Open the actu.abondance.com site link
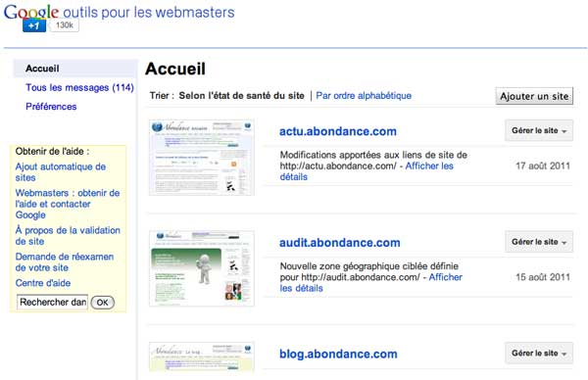Screen dimensions: 588x380 click(x=338, y=131)
